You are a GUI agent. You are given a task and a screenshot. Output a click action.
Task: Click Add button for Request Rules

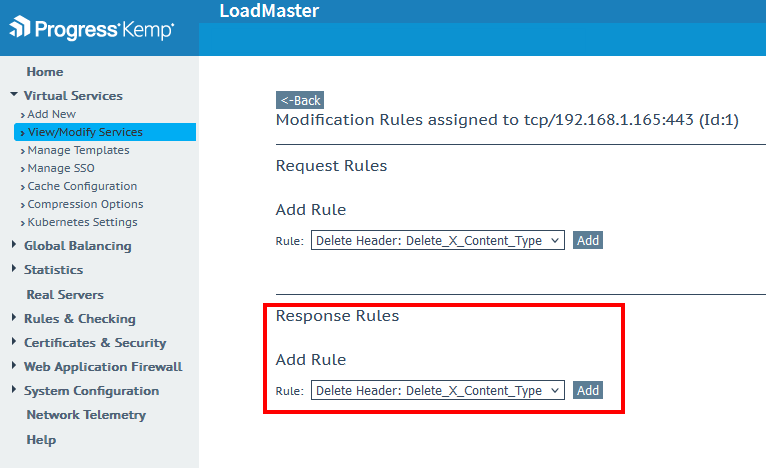coord(588,240)
